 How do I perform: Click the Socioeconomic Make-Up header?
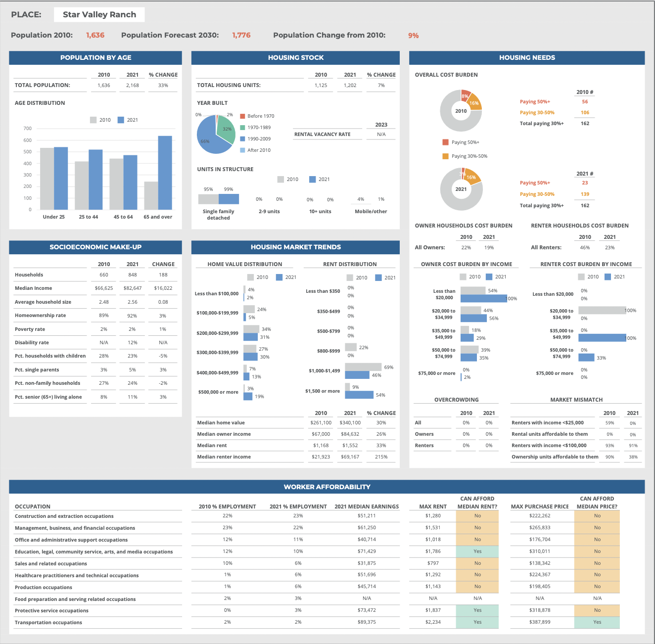coord(95,247)
